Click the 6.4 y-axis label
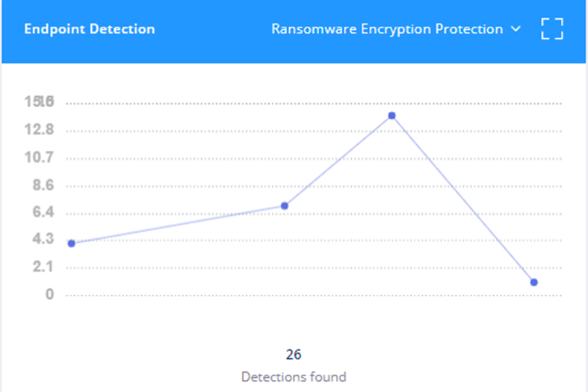 pos(43,212)
